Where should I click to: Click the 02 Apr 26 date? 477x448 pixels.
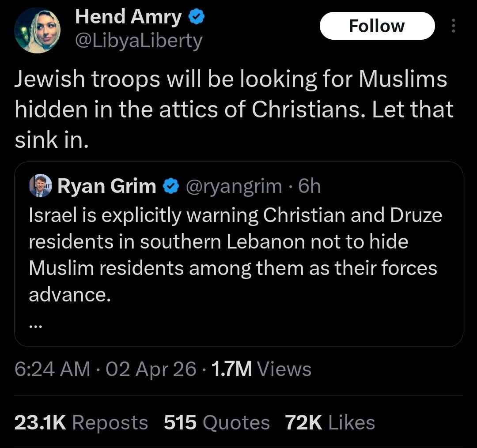pos(151,369)
